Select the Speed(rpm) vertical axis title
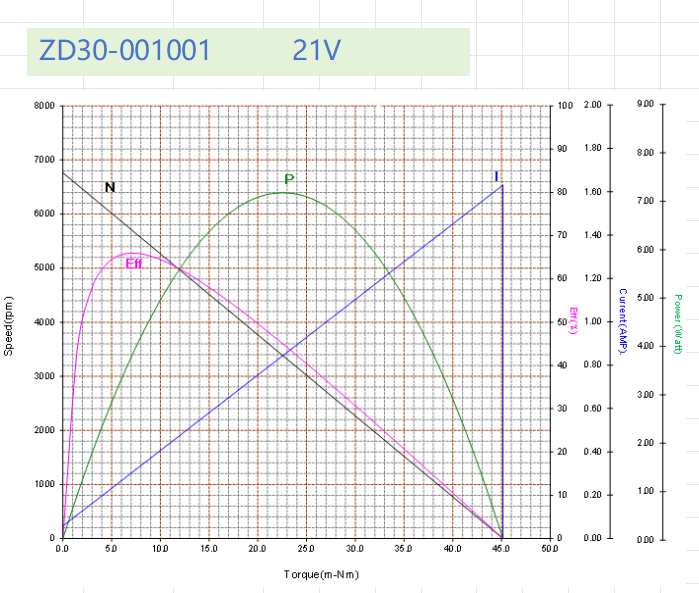The image size is (699, 593). [x=9, y=326]
